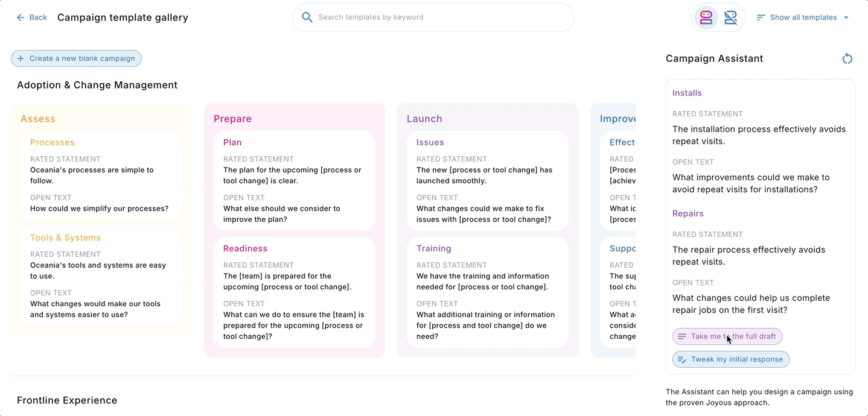The height and width of the screenshot is (416, 868).
Task: Go back using the Back arrow link
Action: (31, 17)
